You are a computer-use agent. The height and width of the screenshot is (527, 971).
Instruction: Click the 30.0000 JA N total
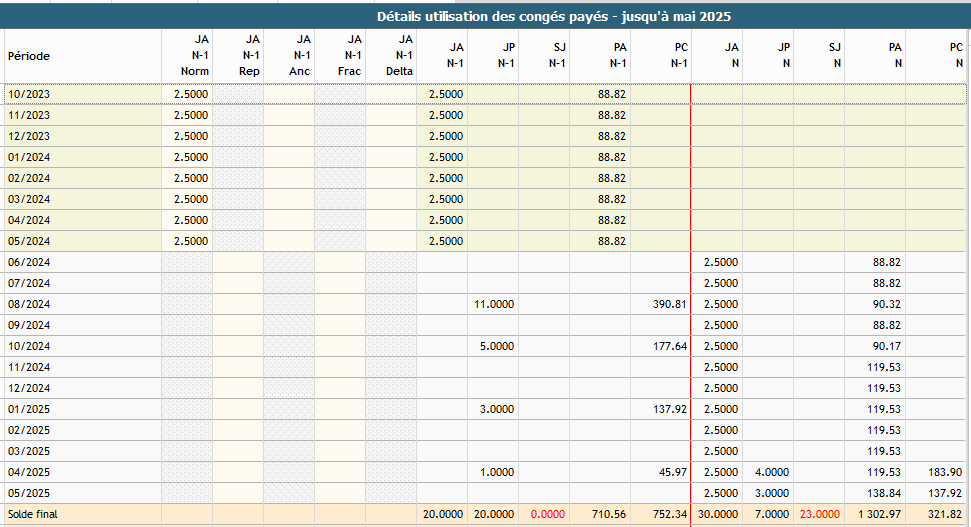(718, 515)
